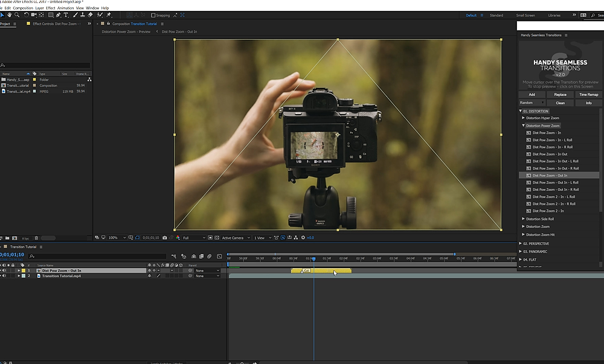Viewport: 604px width, 364px height.
Task: Switch to the Effect Controls tab
Action: pos(54,24)
